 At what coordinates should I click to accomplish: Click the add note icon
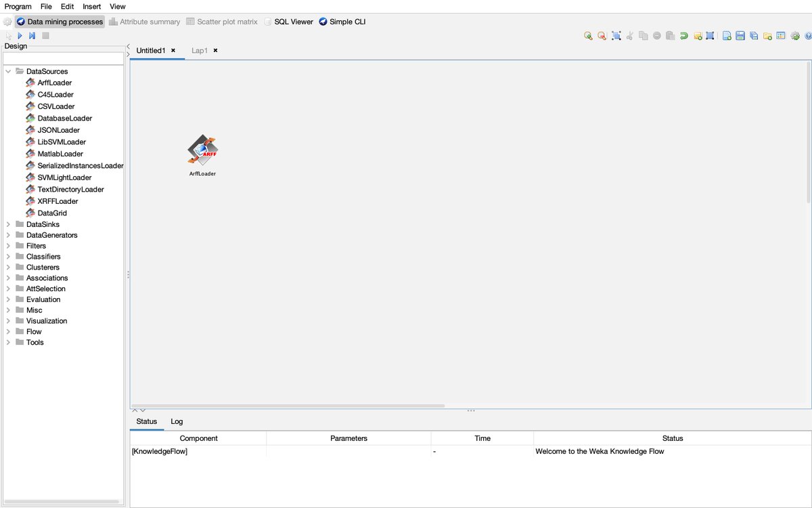click(698, 36)
